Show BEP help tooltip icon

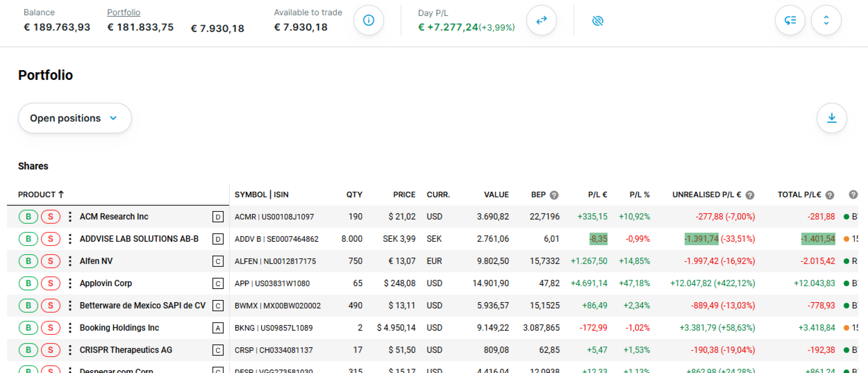[554, 195]
